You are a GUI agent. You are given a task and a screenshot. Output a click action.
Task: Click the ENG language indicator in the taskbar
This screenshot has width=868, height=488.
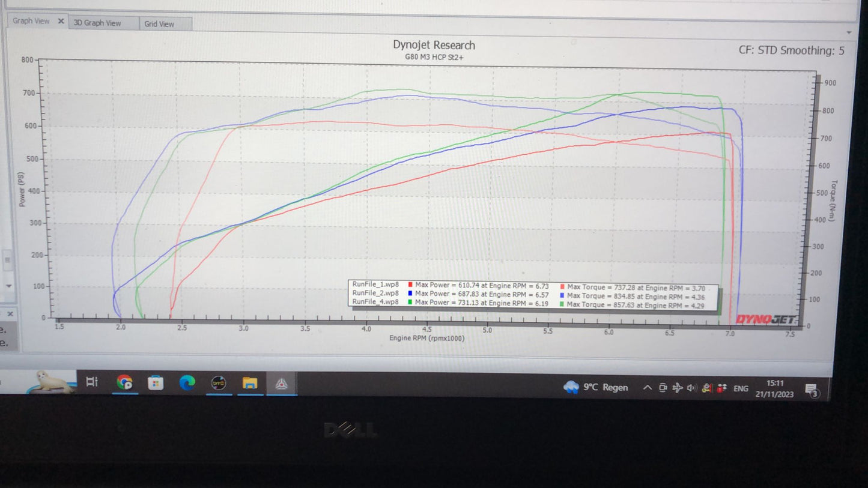click(740, 389)
